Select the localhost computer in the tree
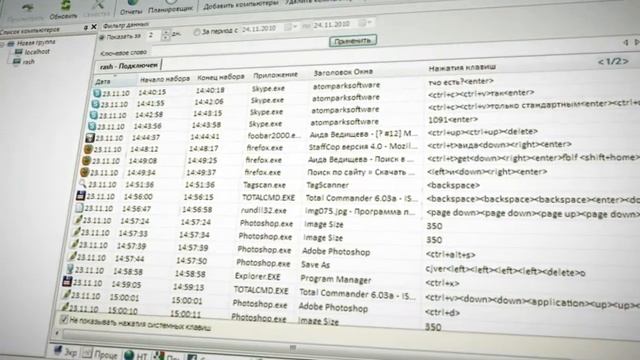The image size is (640, 360). click(37, 52)
